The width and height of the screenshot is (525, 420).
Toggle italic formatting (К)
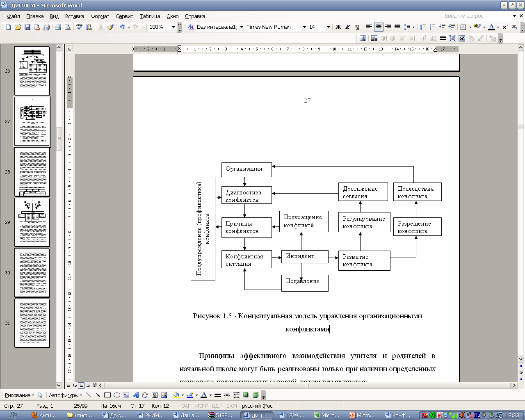(347, 27)
